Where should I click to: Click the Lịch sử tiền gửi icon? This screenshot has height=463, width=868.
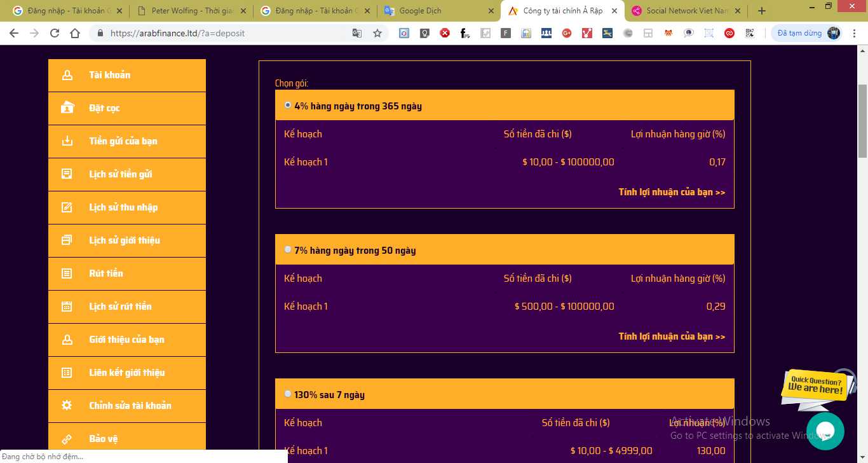(x=67, y=174)
